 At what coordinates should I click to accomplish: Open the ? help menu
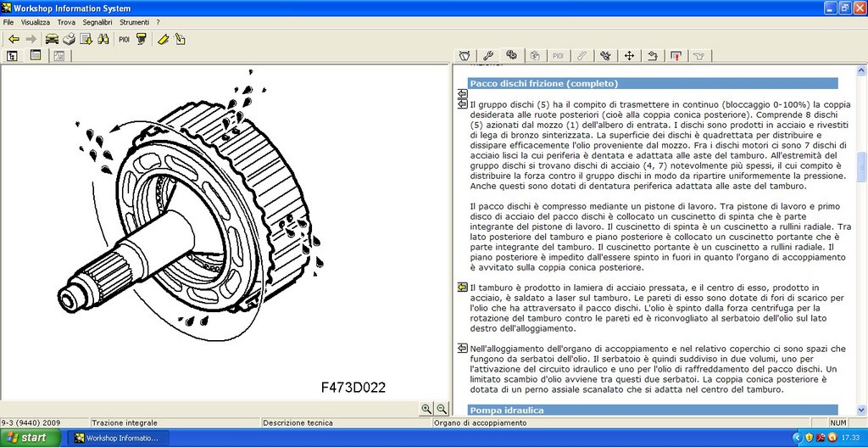[158, 23]
